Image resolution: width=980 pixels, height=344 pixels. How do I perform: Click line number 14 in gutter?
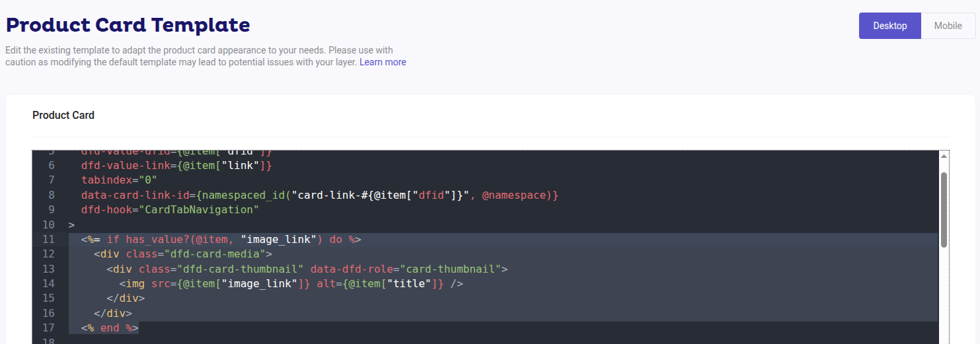click(48, 283)
